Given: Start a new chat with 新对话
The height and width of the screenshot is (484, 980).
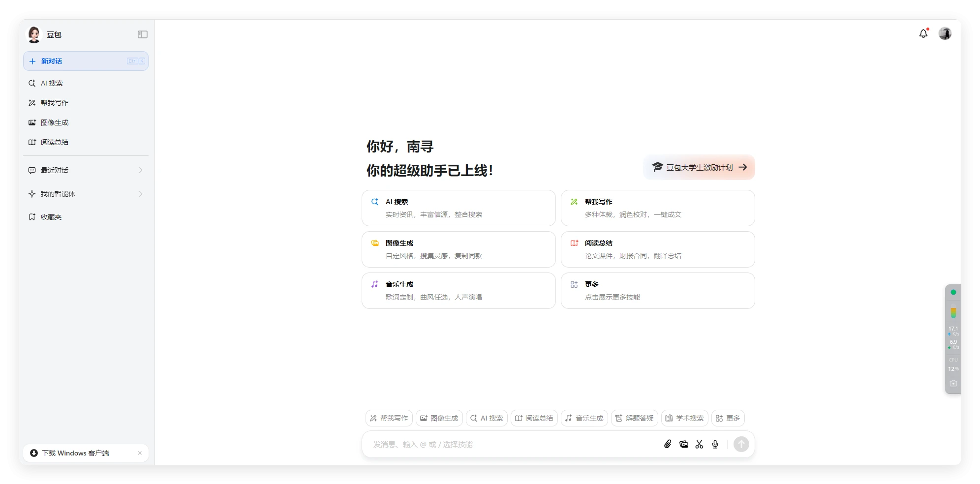Looking at the screenshot, I should click(86, 61).
